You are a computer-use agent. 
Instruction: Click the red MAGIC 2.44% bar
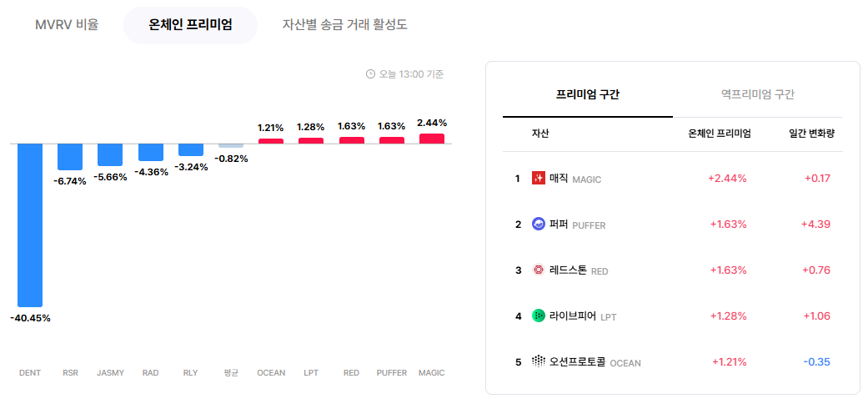click(432, 139)
